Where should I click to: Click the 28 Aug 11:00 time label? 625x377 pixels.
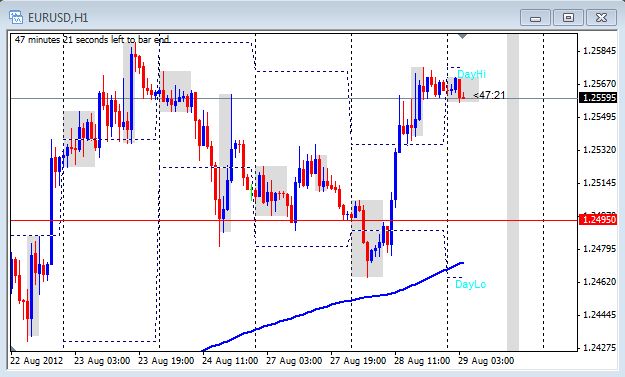[423, 361]
